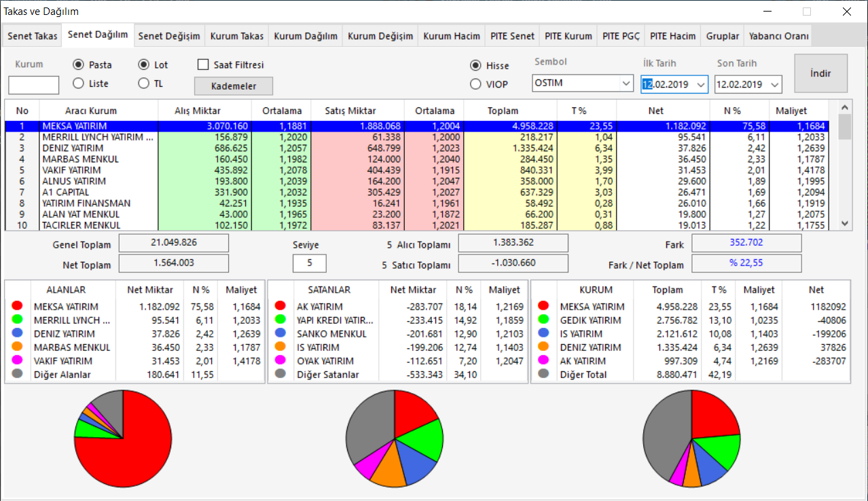Viewport: 868px width, 501px height.
Task: Click blue swatch beside SANKO MENKUL
Action: coord(281,334)
